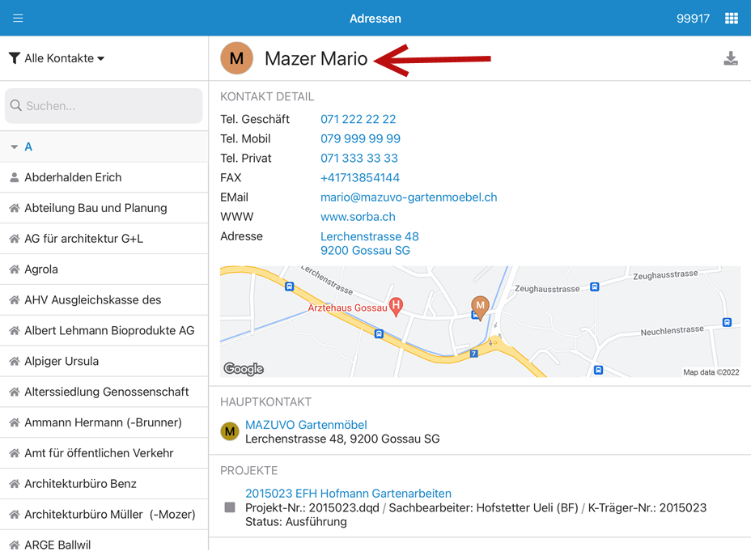Collapse the letter A contact group
The height and width of the screenshot is (560, 751).
point(15,147)
